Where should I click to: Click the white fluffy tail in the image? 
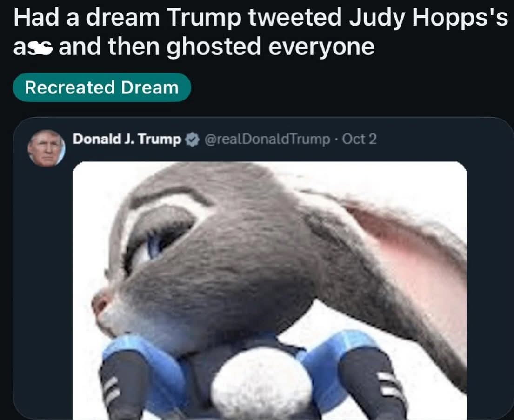pos(261,383)
